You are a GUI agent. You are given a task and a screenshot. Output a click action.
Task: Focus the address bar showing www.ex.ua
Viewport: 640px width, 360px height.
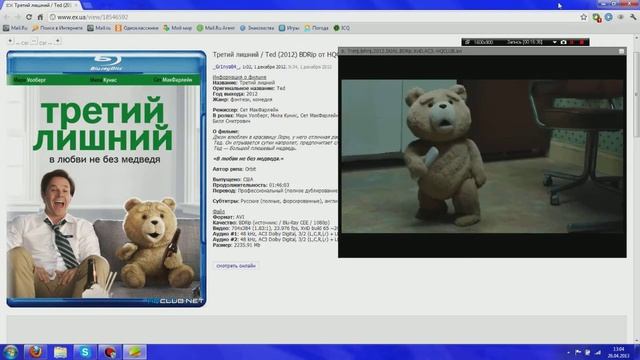pyautogui.click(x=312, y=17)
